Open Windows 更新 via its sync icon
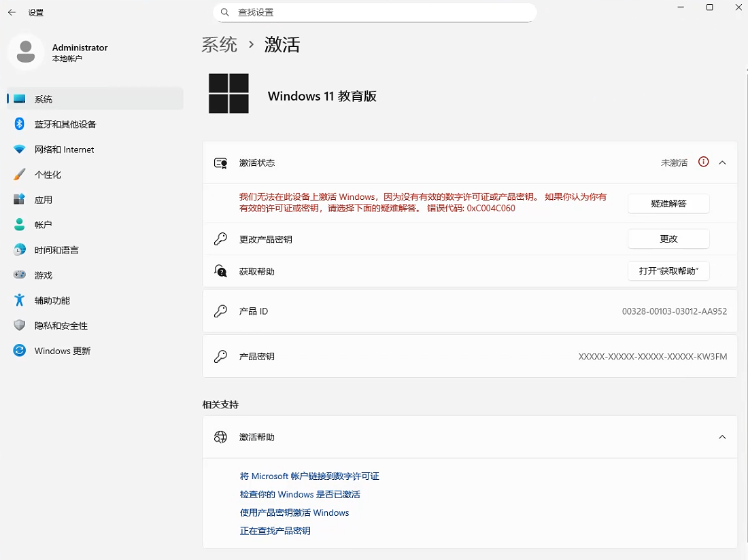The height and width of the screenshot is (560, 748). [x=20, y=351]
